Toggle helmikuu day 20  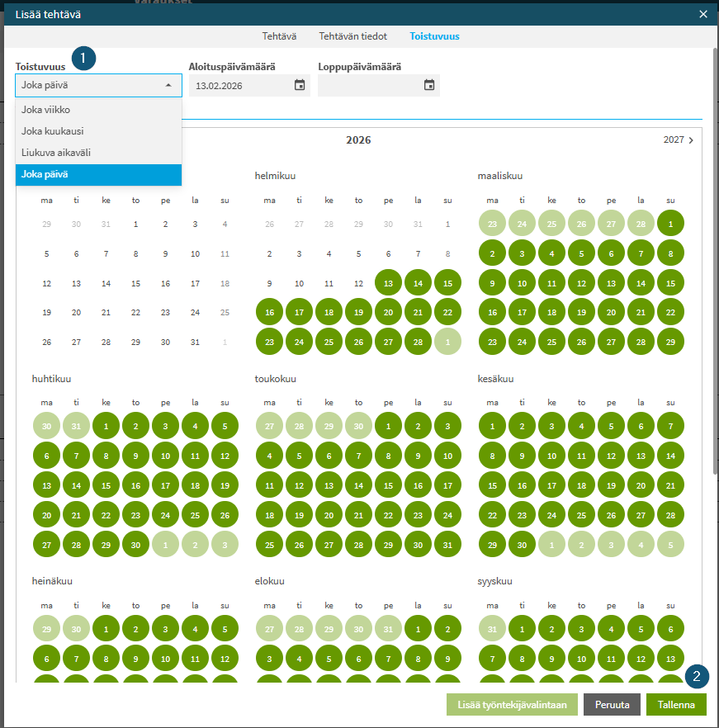[388, 312]
